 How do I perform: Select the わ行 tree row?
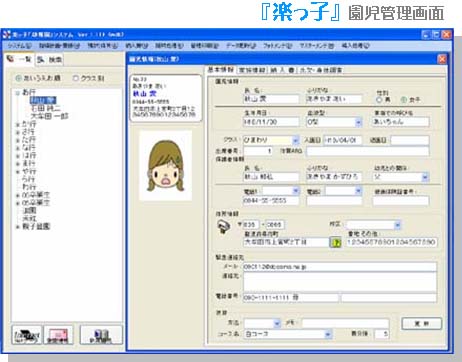point(29,187)
